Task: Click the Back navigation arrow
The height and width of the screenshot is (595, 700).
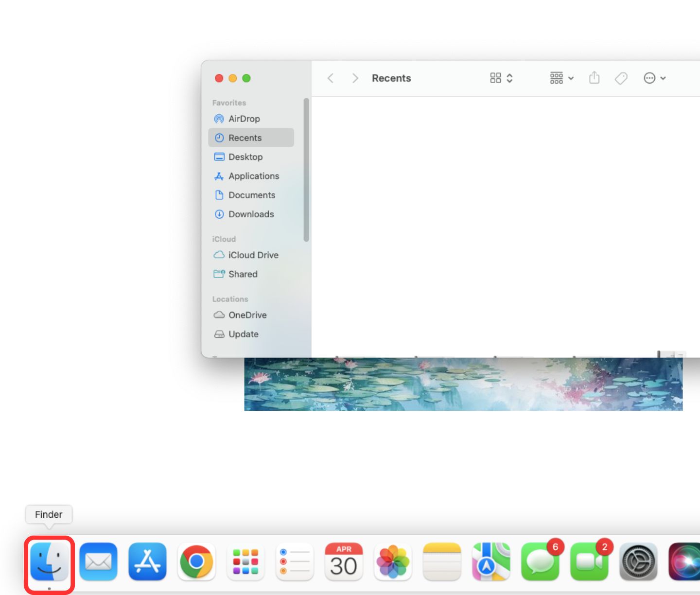Action: pos(331,78)
